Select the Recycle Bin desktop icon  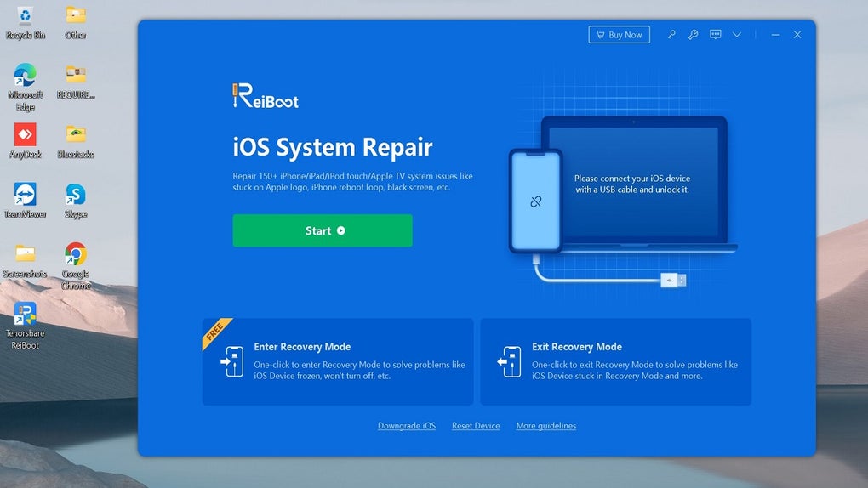click(25, 23)
